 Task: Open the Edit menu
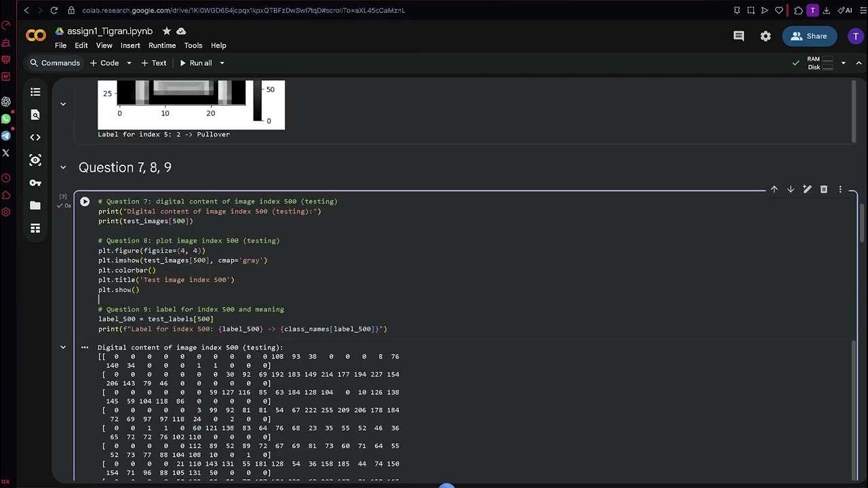pyautogui.click(x=81, y=45)
